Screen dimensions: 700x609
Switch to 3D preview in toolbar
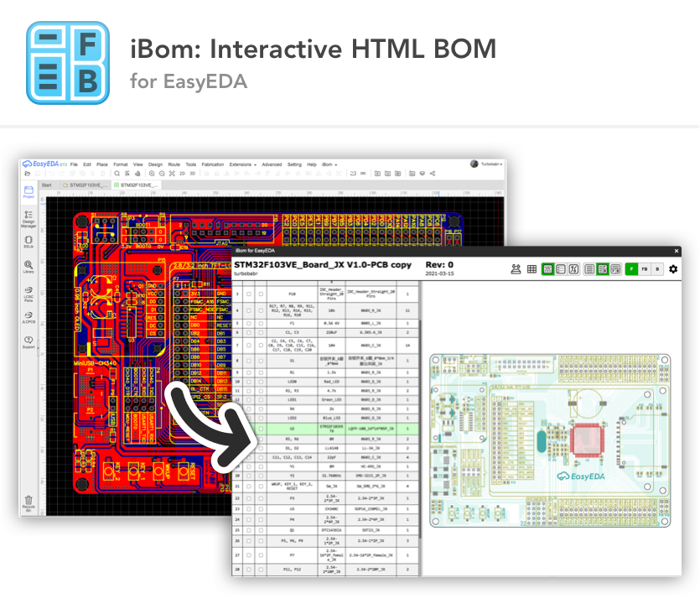[x=193, y=174]
